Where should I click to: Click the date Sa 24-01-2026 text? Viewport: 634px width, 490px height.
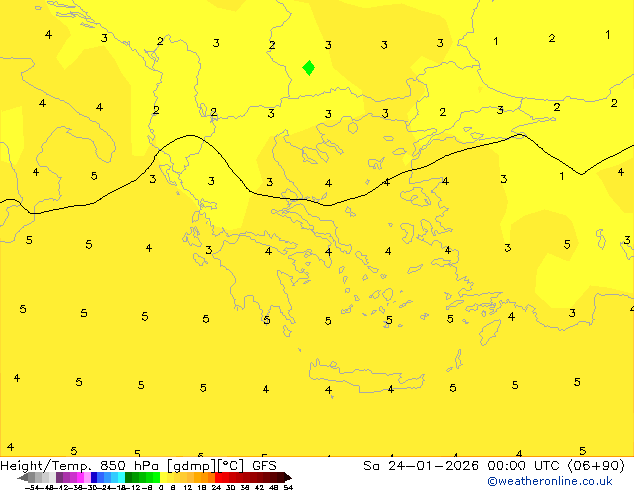(418, 465)
